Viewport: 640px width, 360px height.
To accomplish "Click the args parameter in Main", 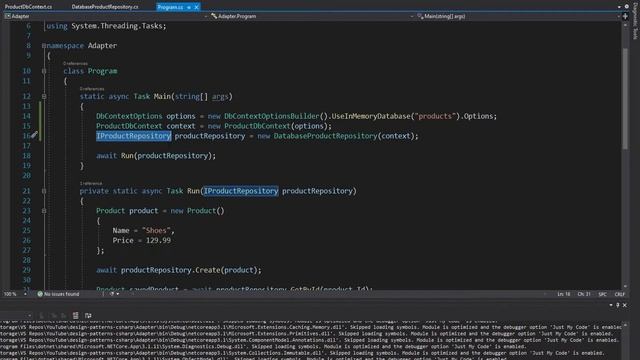I will [x=220, y=97].
